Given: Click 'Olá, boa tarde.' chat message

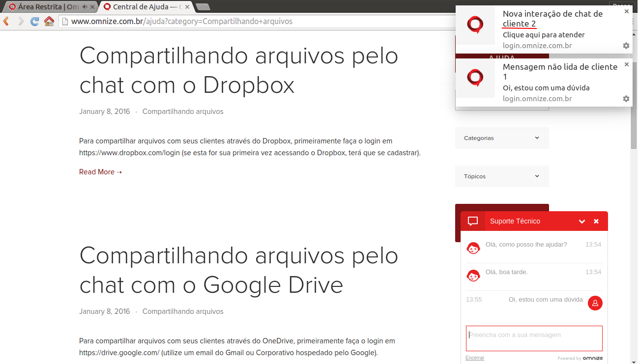Looking at the screenshot, I should pyautogui.click(x=507, y=272).
